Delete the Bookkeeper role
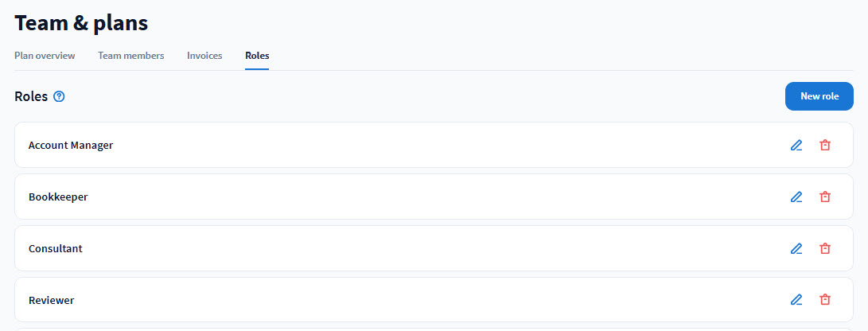Screen dimensions: 868x331 coord(825,197)
